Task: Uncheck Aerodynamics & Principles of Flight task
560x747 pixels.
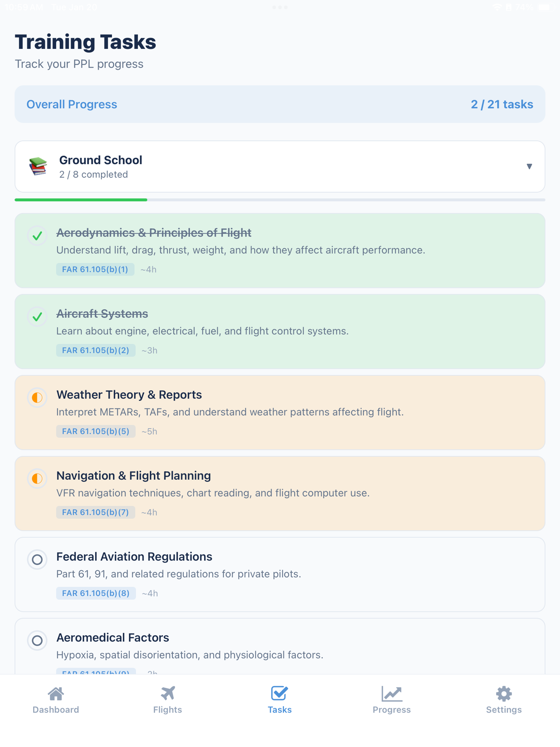Action: [x=37, y=236]
